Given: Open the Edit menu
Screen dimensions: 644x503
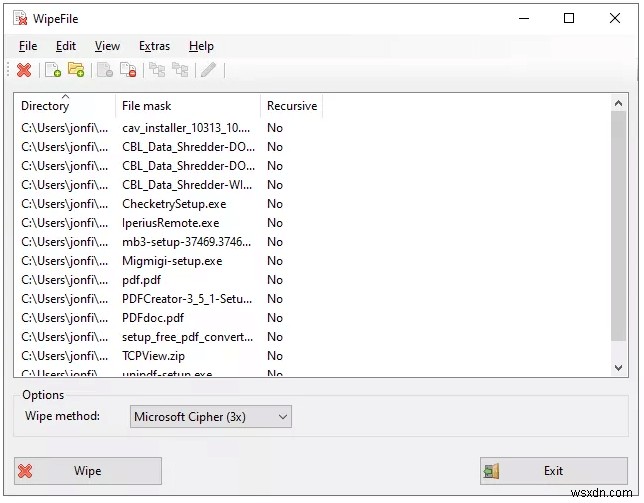Looking at the screenshot, I should coord(66,46).
